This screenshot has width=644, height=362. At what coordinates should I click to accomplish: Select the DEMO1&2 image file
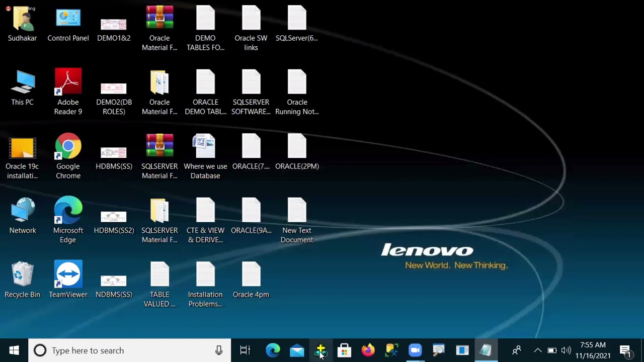point(114,29)
